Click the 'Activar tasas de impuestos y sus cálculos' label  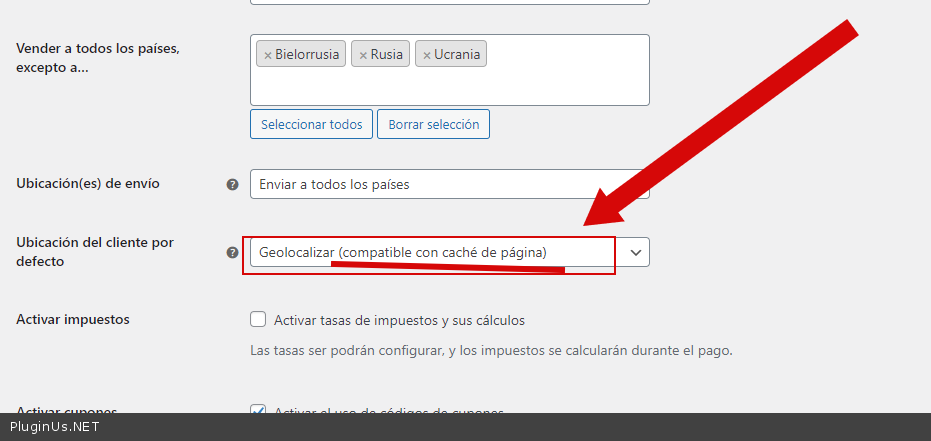point(399,320)
